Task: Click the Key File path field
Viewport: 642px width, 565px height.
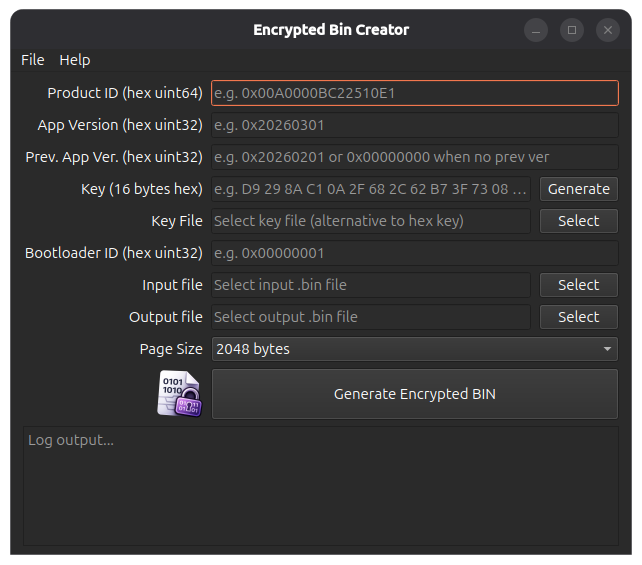Action: click(x=371, y=221)
